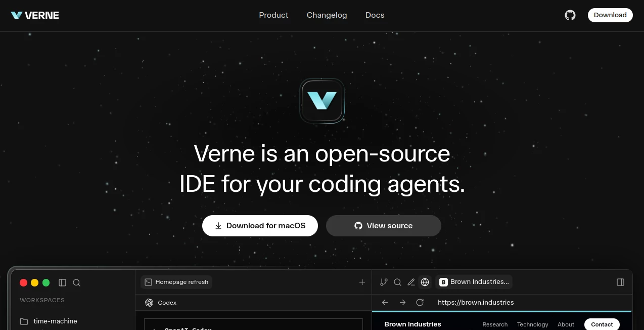Open the Changelog page
Image resolution: width=644 pixels, height=330 pixels.
[x=327, y=15]
